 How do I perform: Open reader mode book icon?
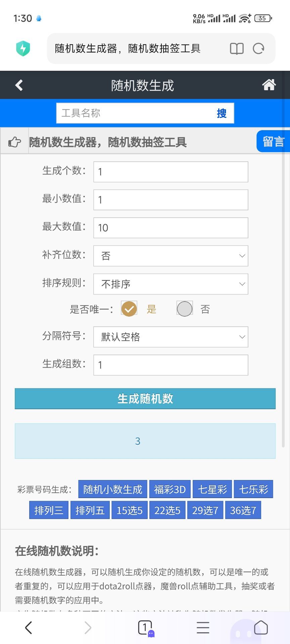click(x=237, y=49)
